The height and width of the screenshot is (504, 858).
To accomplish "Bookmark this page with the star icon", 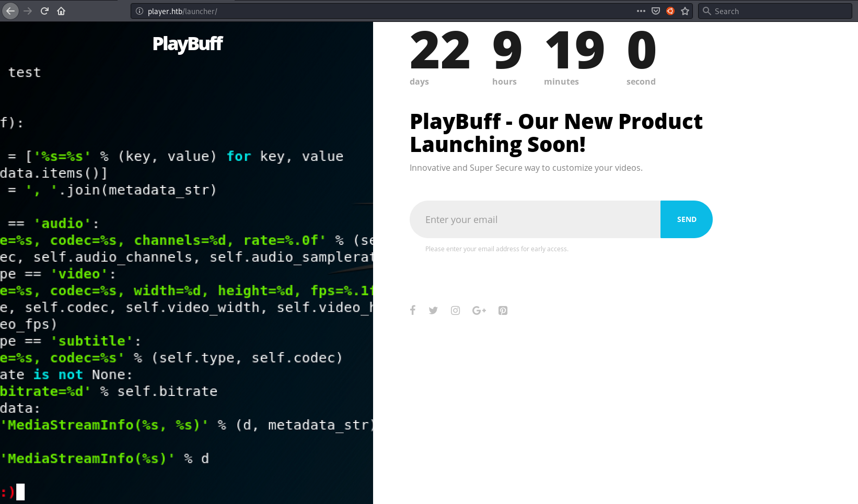I will click(x=685, y=11).
